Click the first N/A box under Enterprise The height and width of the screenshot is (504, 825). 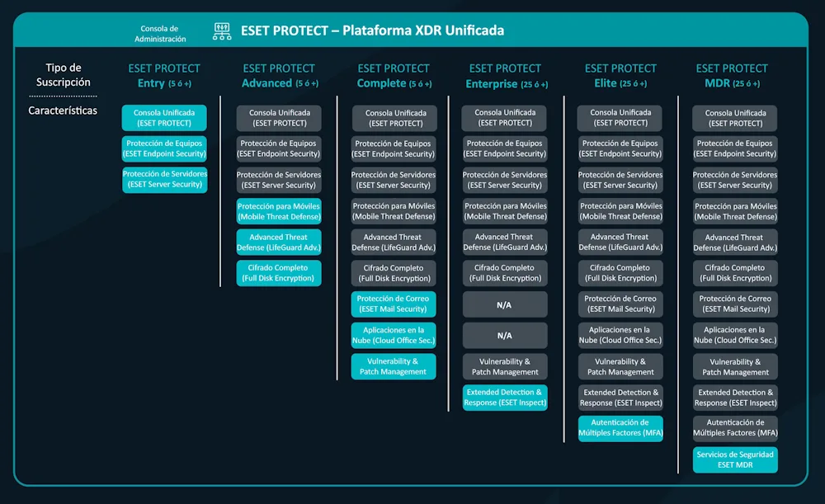point(505,304)
